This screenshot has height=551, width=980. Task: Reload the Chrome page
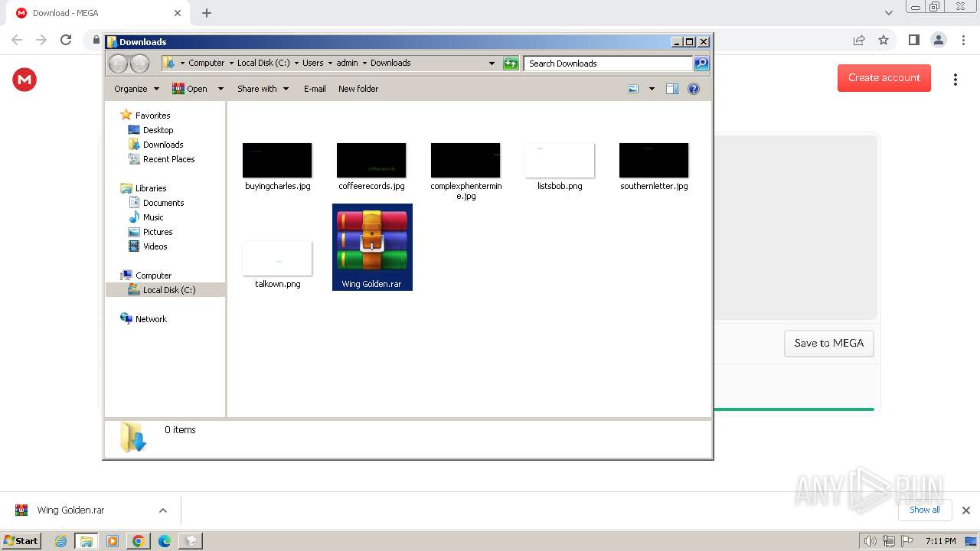(x=66, y=40)
